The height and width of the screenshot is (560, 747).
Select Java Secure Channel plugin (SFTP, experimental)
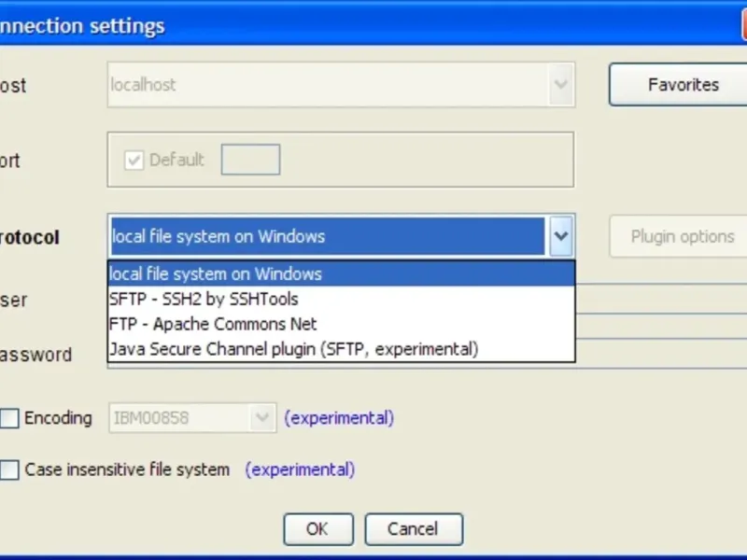pos(341,349)
